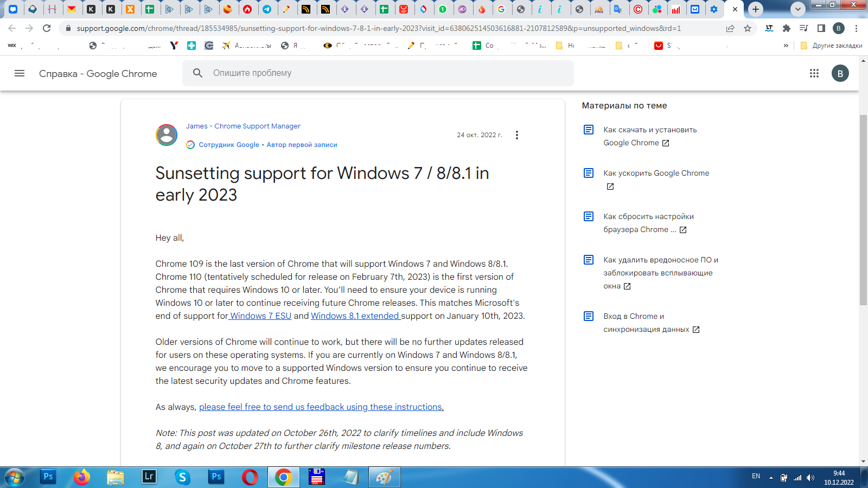Open the Google apps grid
Viewport: 868px width, 488px height.
coord(814,73)
